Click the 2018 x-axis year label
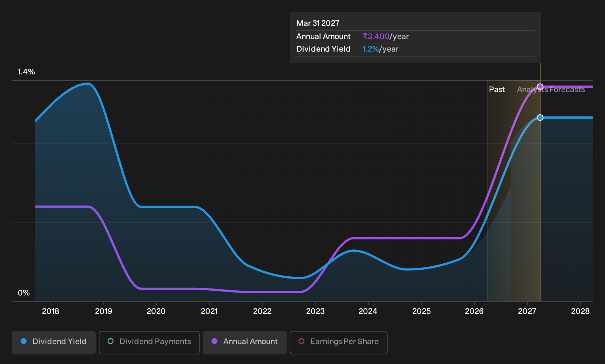 pyautogui.click(x=50, y=311)
